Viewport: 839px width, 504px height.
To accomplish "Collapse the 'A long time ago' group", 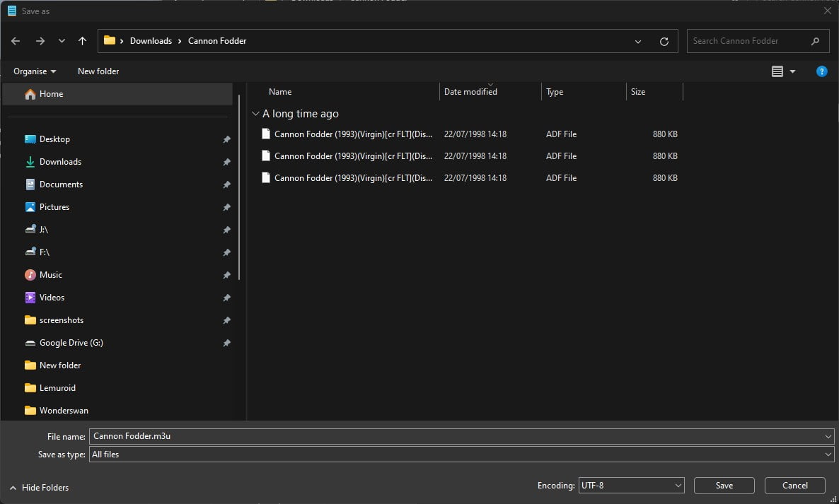I will pyautogui.click(x=255, y=114).
